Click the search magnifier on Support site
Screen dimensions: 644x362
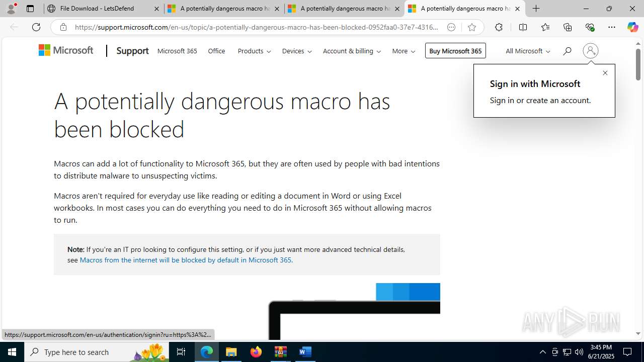point(567,51)
